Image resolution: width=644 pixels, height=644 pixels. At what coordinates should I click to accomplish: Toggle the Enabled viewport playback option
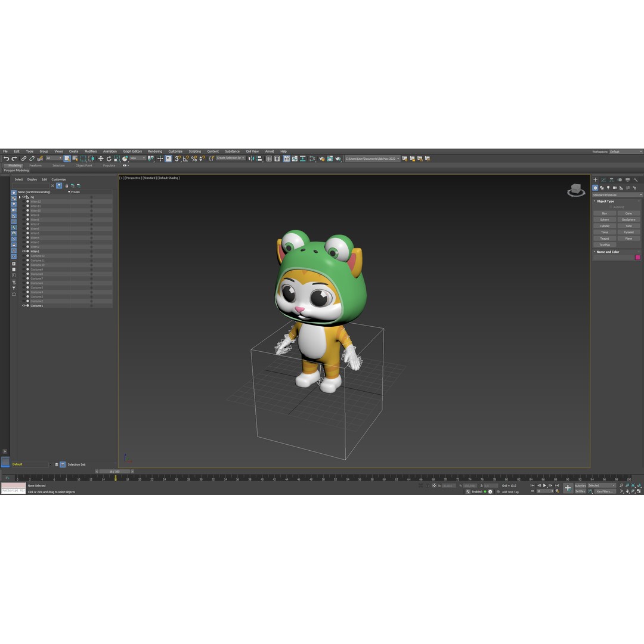coord(477,491)
